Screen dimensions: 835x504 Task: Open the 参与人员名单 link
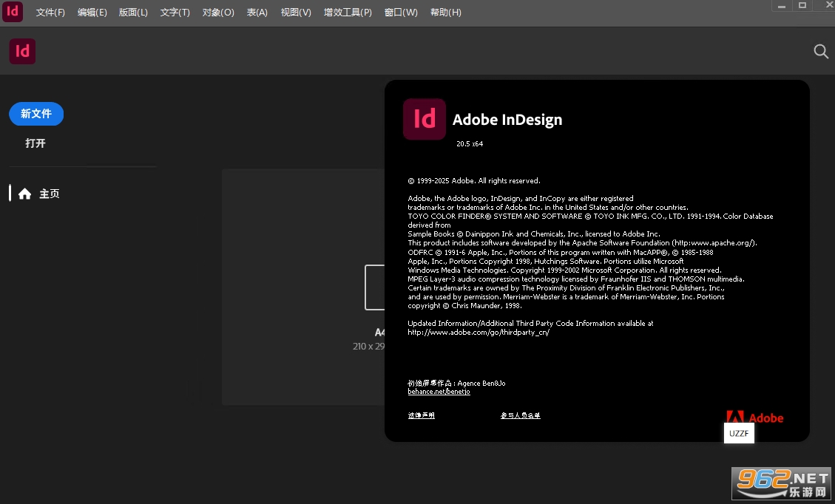click(x=520, y=415)
